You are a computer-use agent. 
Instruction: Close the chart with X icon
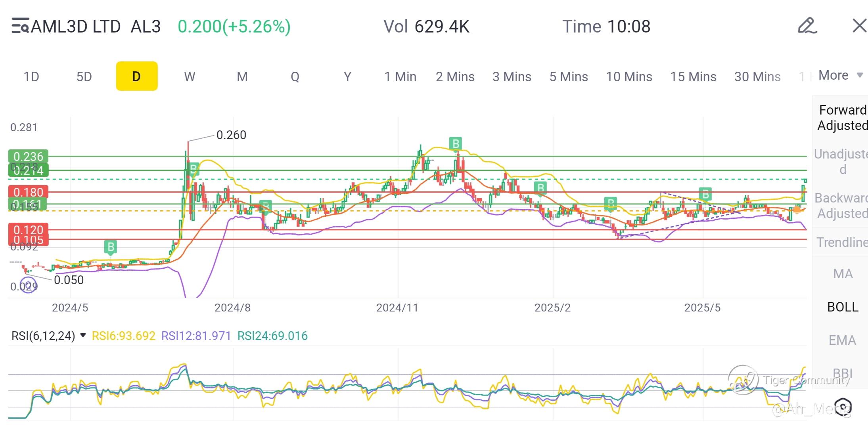pyautogui.click(x=859, y=26)
